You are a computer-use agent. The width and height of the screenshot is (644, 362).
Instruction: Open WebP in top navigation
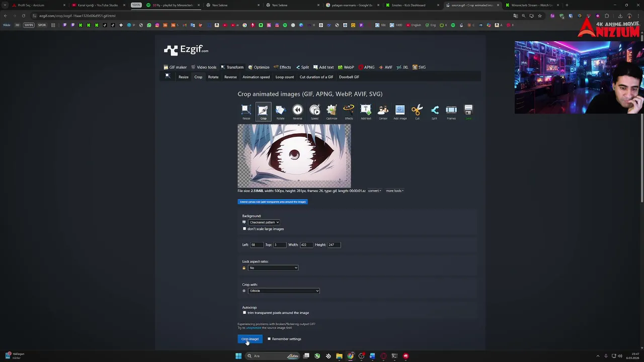[x=346, y=67]
